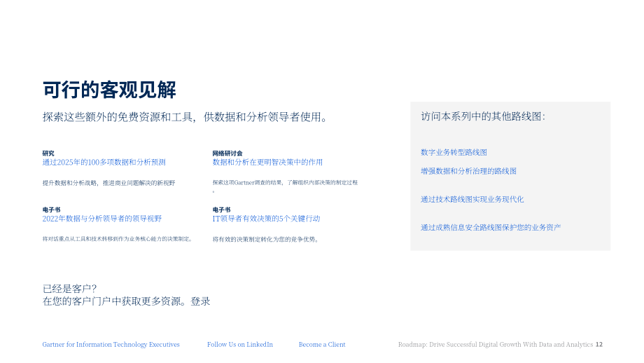Click description 提升数据和分析战略，推进商业问题解决的新视野
This screenshot has height=363, width=644.
coord(108,183)
